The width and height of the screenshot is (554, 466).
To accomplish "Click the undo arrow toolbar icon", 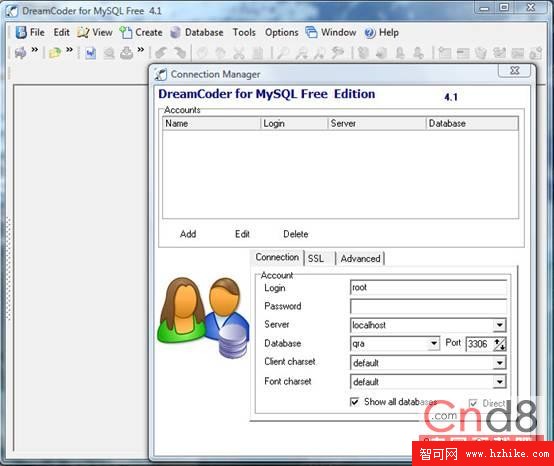I will 161,53.
